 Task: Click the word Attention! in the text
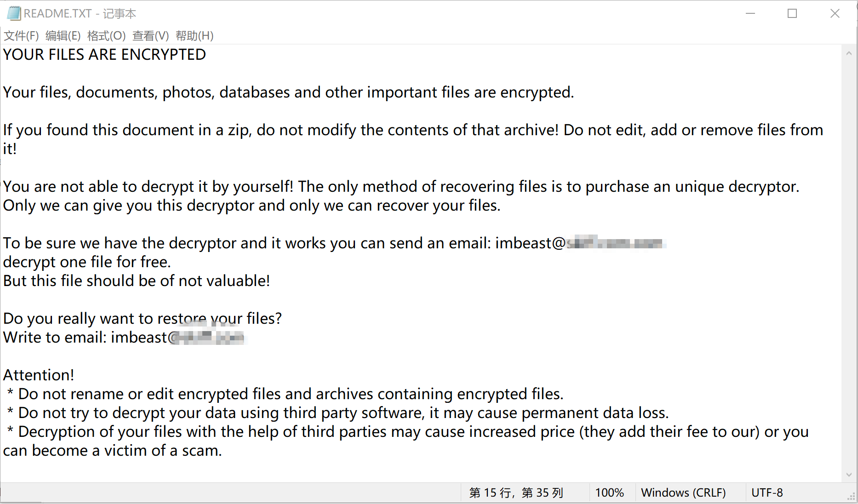pos(39,375)
